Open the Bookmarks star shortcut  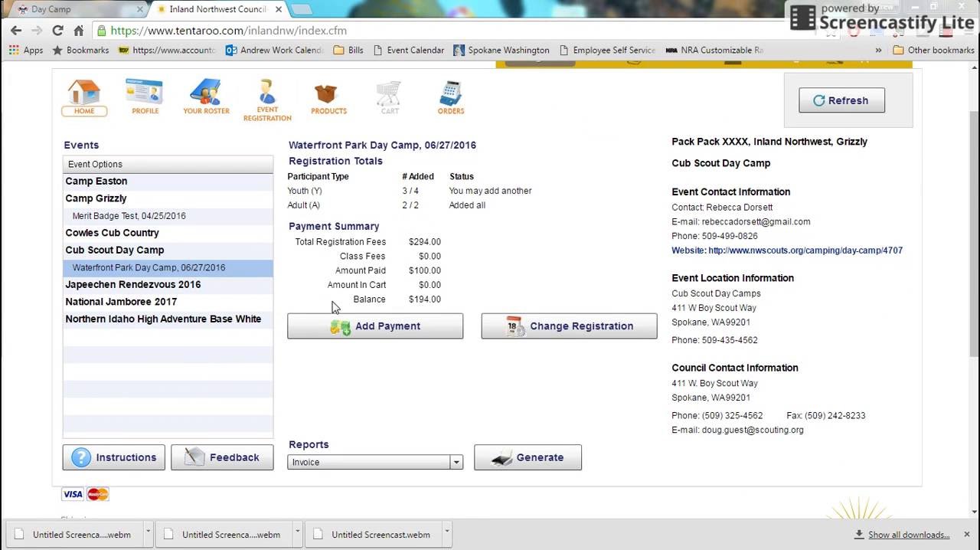coord(80,51)
